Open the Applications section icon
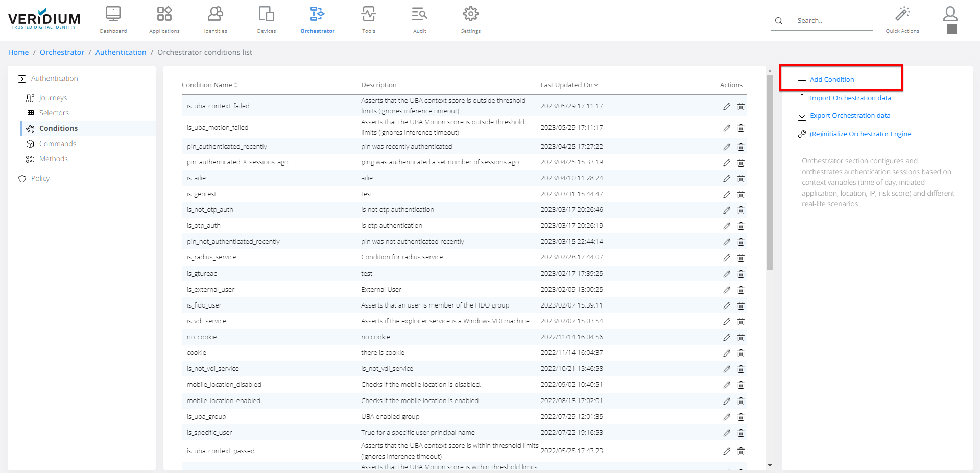Image resolution: width=980 pixels, height=473 pixels. pyautogui.click(x=164, y=14)
